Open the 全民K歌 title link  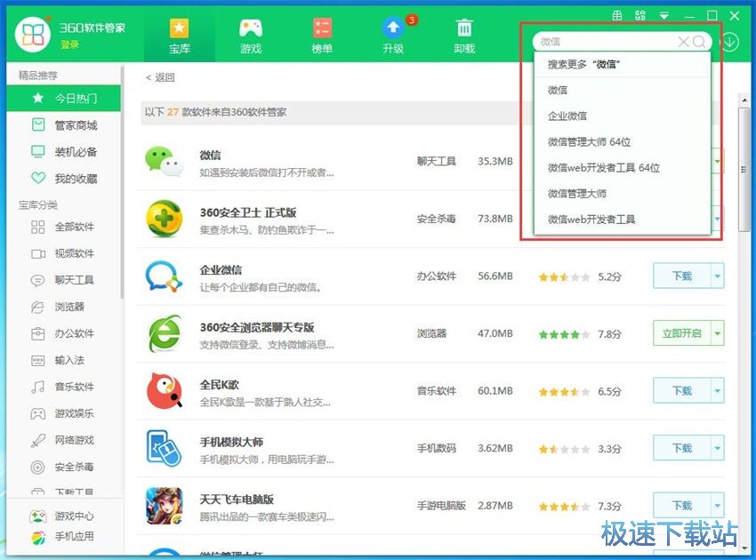(x=220, y=385)
